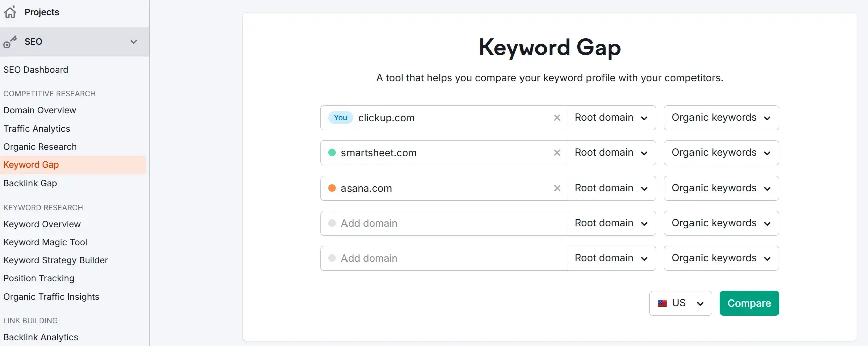Click the You badge beside clickup.com
Image resolution: width=868 pixels, height=346 pixels.
click(x=340, y=118)
